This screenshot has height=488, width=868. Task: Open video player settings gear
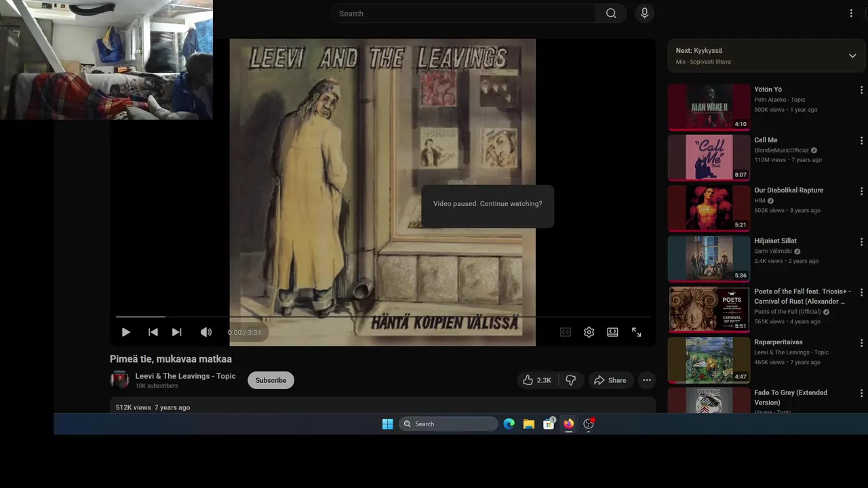coord(589,332)
